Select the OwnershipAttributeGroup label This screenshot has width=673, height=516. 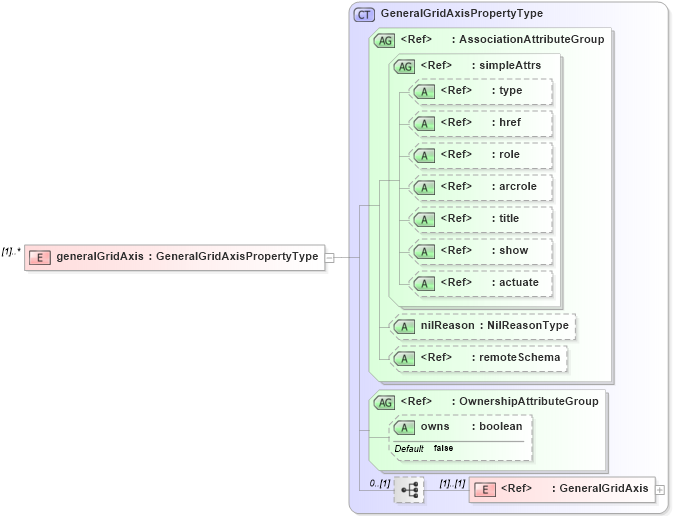coord(529,401)
